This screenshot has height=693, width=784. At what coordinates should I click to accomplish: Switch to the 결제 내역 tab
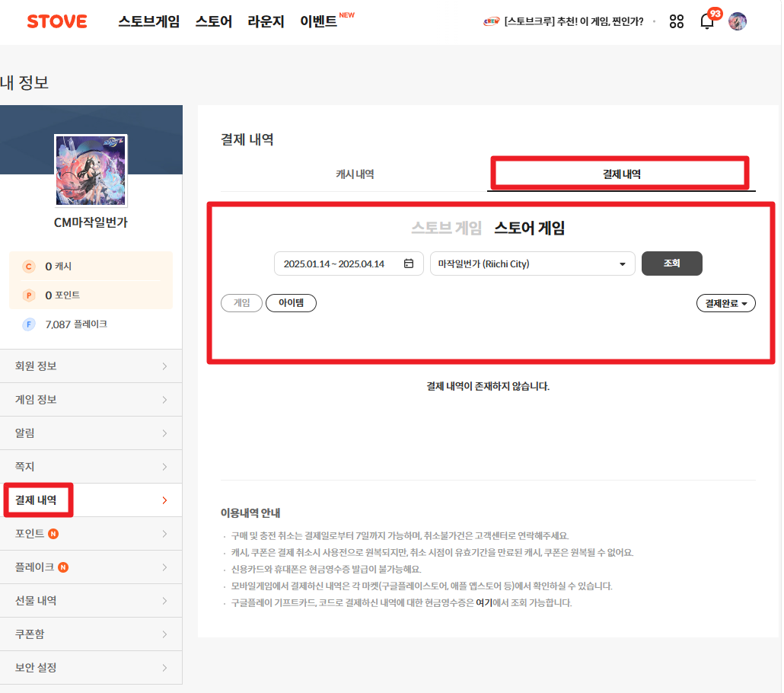coord(622,174)
